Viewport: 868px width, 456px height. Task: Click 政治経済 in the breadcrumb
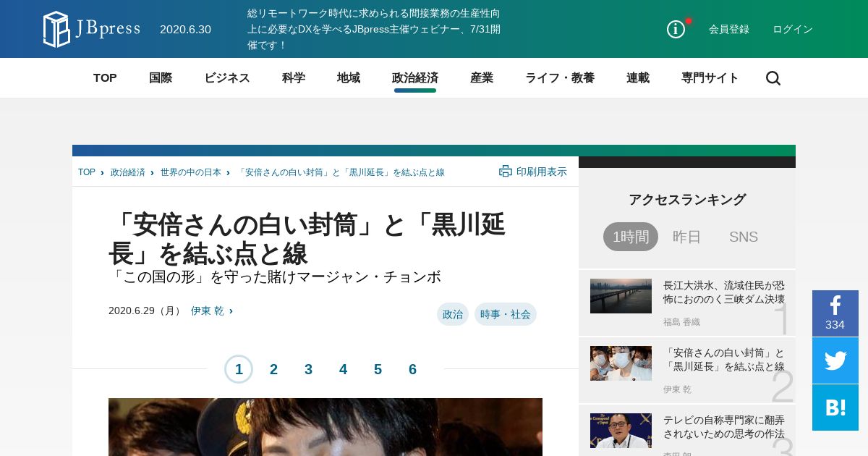click(128, 172)
